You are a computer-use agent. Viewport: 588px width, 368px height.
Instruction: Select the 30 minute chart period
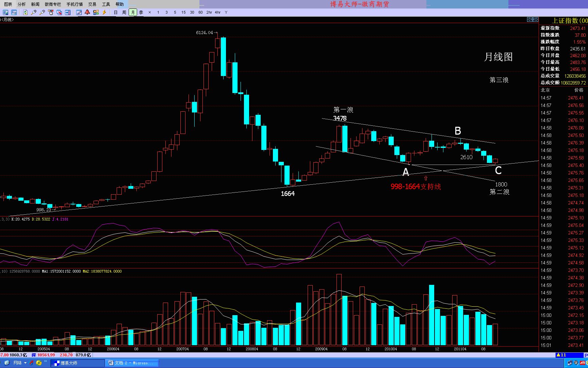(x=192, y=12)
